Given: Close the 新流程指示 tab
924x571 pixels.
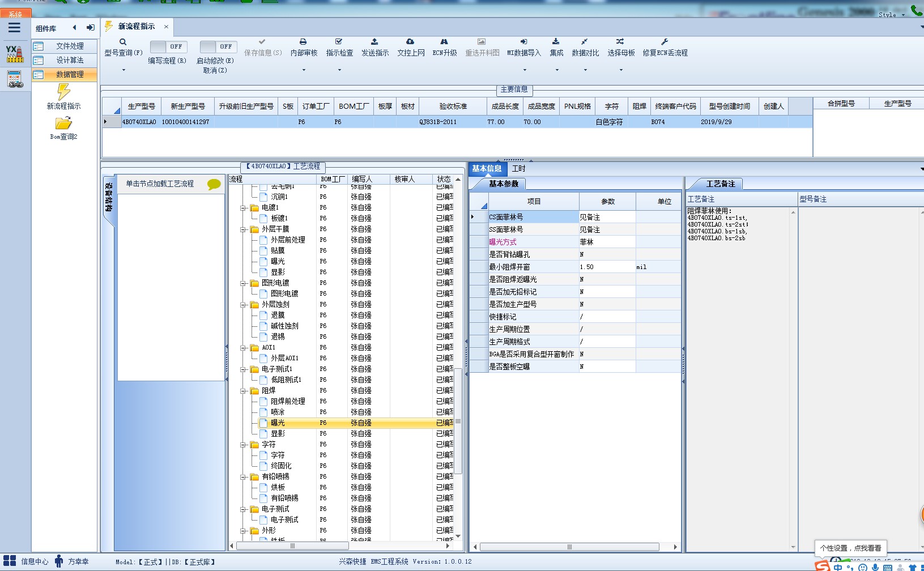Looking at the screenshot, I should tap(166, 27).
